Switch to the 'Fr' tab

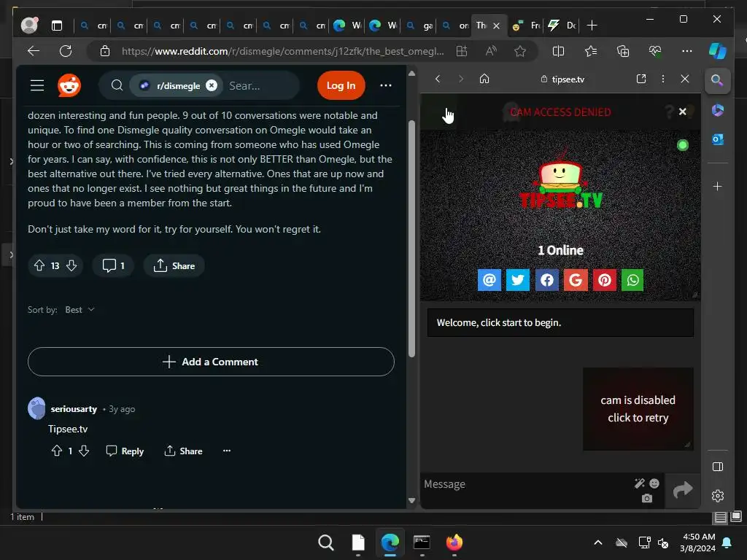527,26
